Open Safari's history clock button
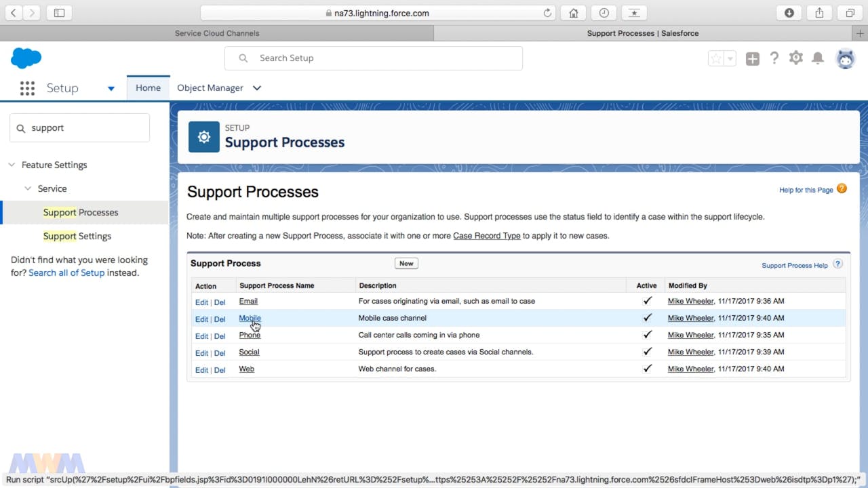 point(604,13)
